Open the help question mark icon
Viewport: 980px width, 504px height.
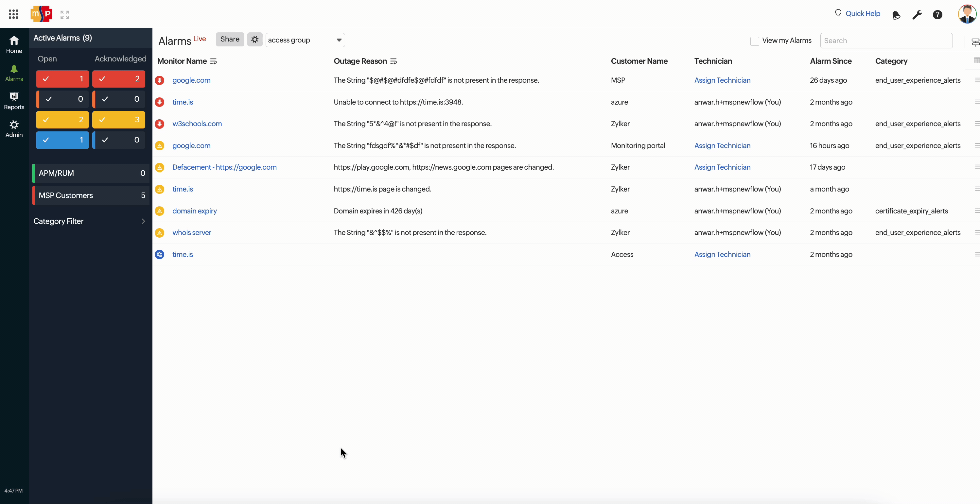(x=937, y=15)
